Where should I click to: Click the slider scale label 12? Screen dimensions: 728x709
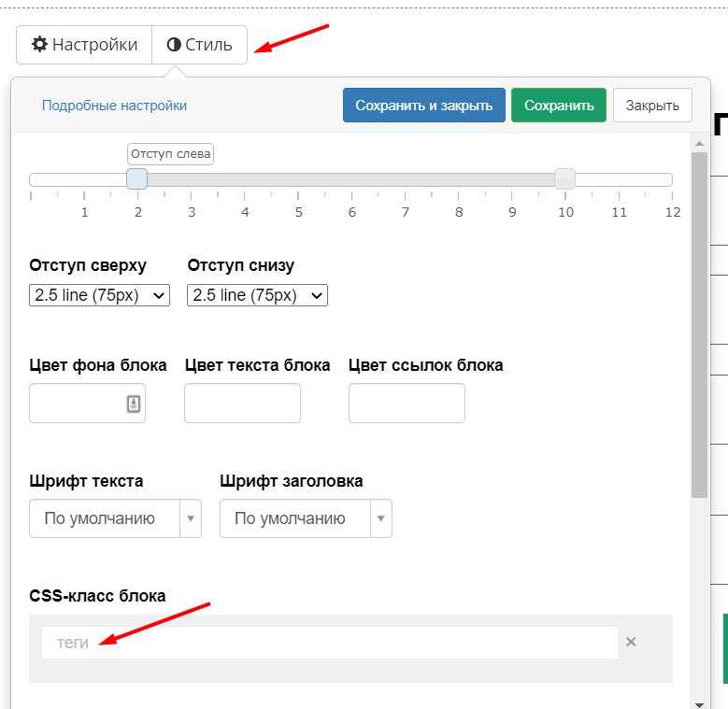coord(672,213)
